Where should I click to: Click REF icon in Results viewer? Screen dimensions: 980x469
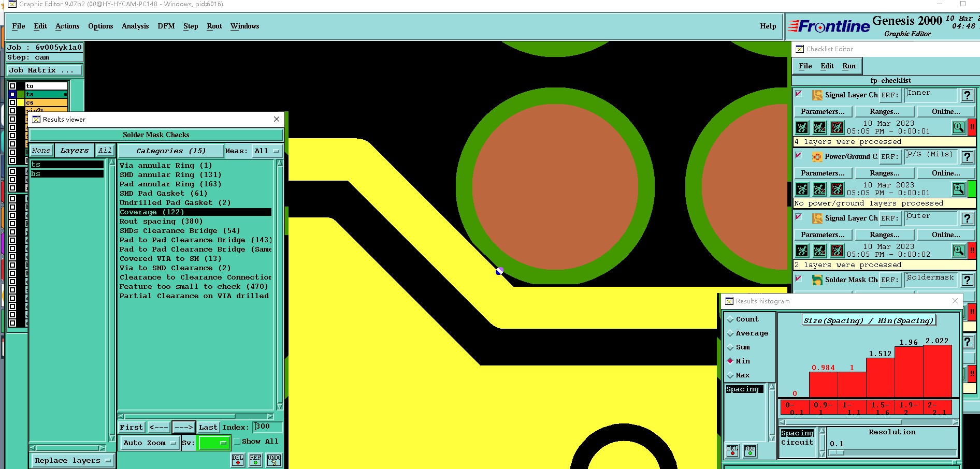pyautogui.click(x=255, y=460)
